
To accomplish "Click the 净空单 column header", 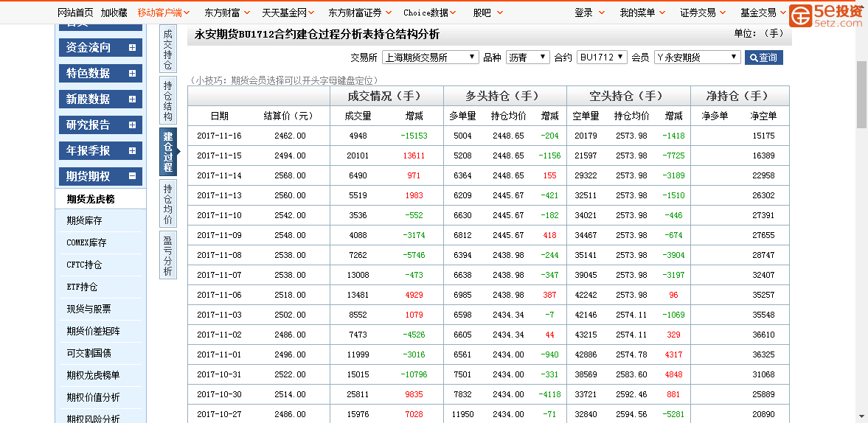I will (x=764, y=116).
